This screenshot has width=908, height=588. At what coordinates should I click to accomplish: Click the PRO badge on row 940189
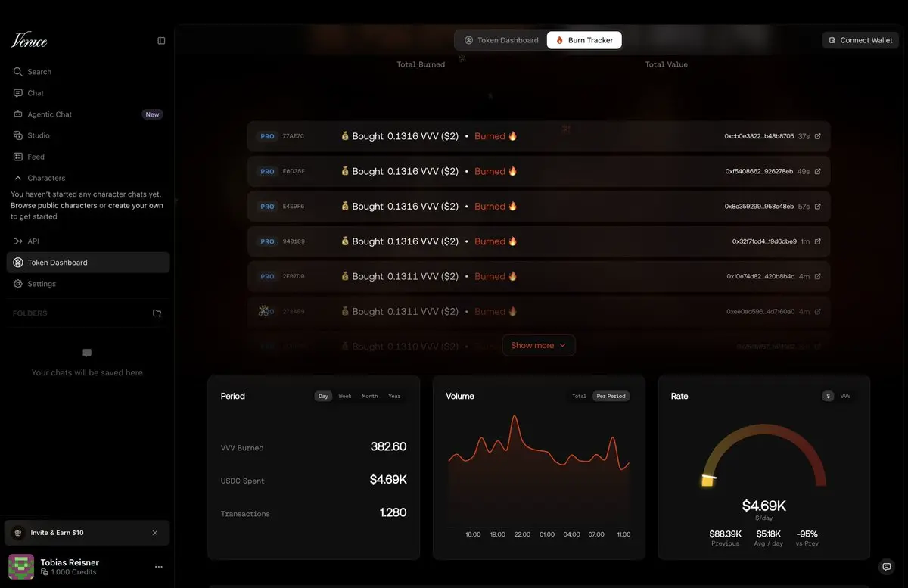click(267, 242)
